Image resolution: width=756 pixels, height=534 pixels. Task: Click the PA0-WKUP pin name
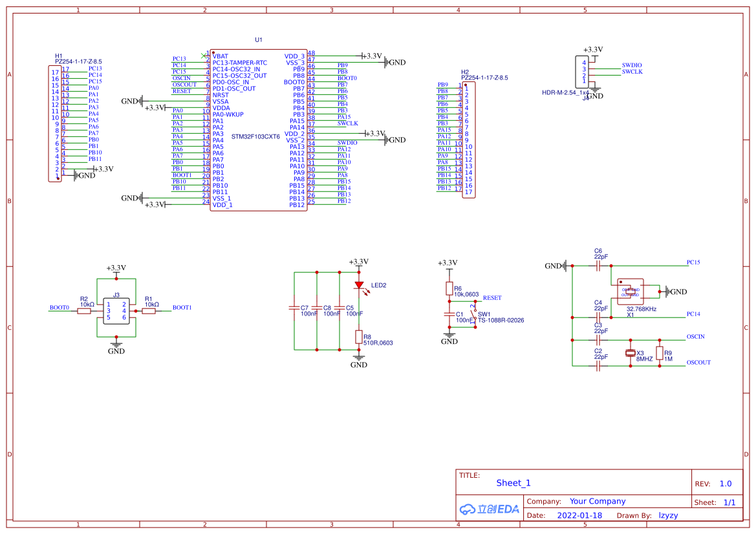228,114
